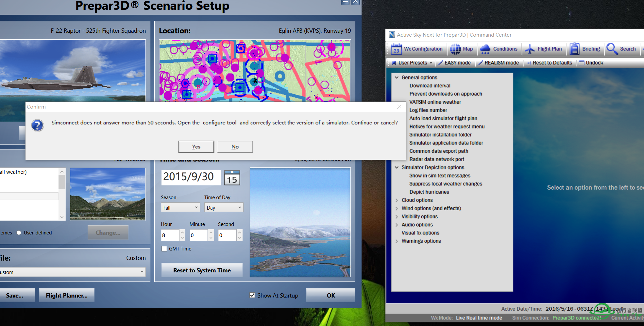The width and height of the screenshot is (644, 326).
Task: Select Simulator application data folder
Action: (446, 143)
